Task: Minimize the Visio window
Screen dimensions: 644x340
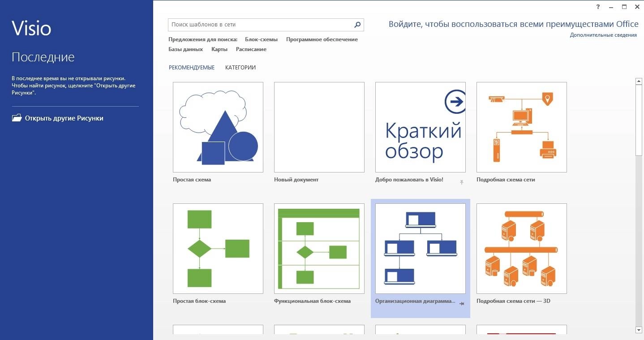Action: click(x=611, y=7)
